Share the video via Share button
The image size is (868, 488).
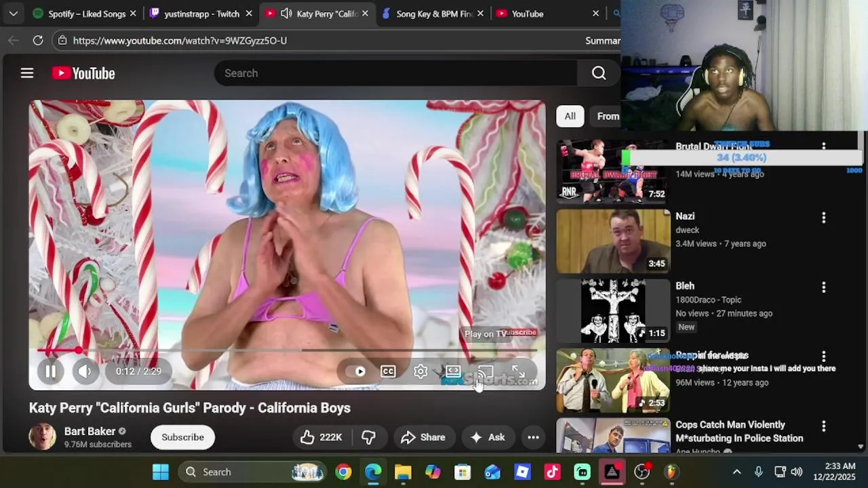click(x=422, y=437)
